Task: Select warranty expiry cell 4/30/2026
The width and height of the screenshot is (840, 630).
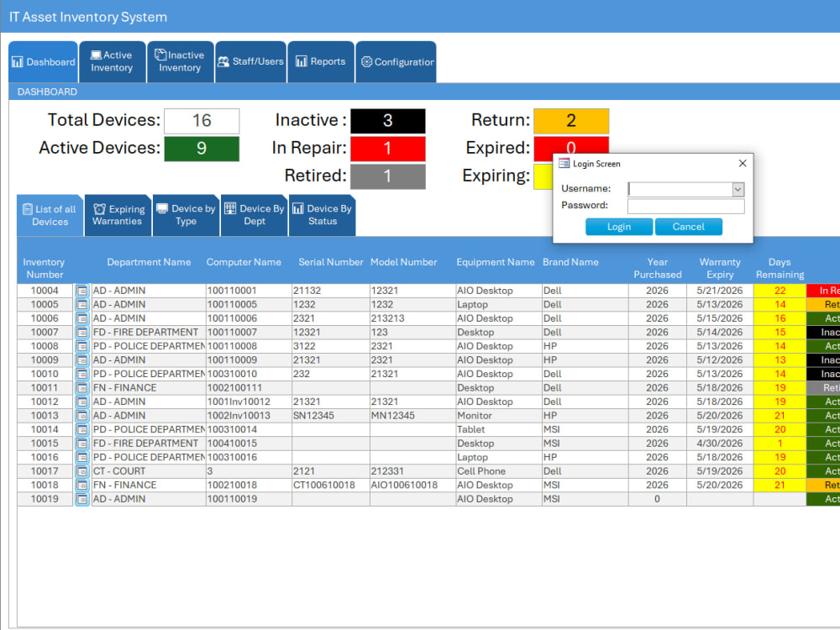Action: pyautogui.click(x=720, y=444)
